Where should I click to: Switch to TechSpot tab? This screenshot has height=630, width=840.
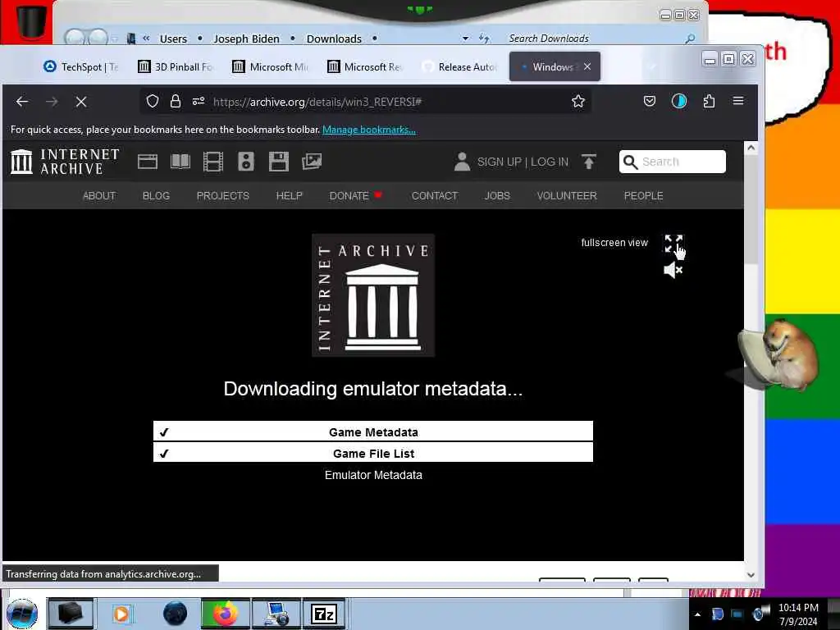(x=81, y=67)
